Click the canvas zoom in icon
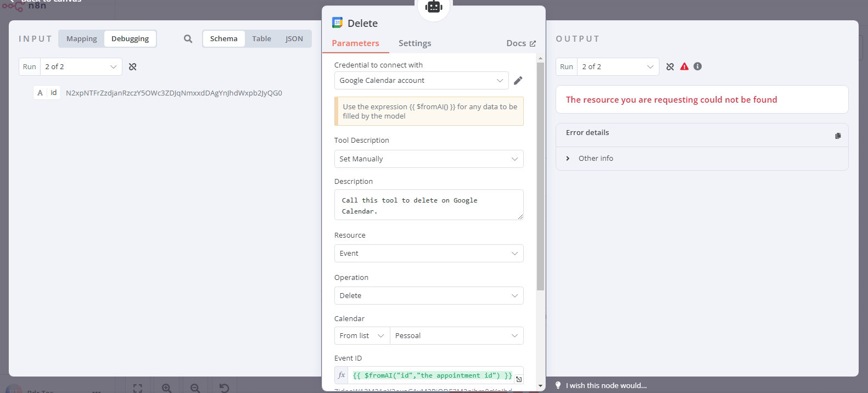The width and height of the screenshot is (868, 393). pyautogui.click(x=166, y=388)
